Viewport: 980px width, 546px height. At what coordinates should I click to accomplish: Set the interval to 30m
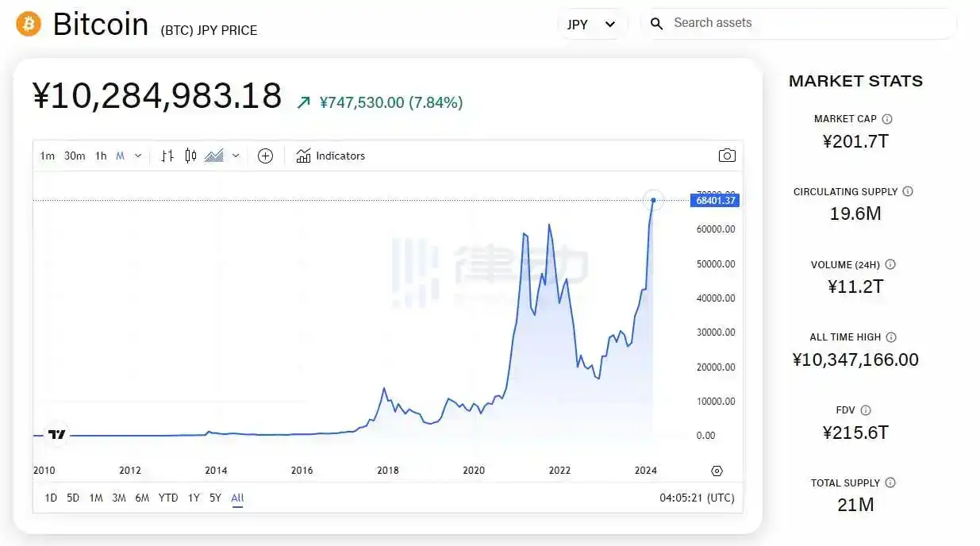tap(75, 156)
